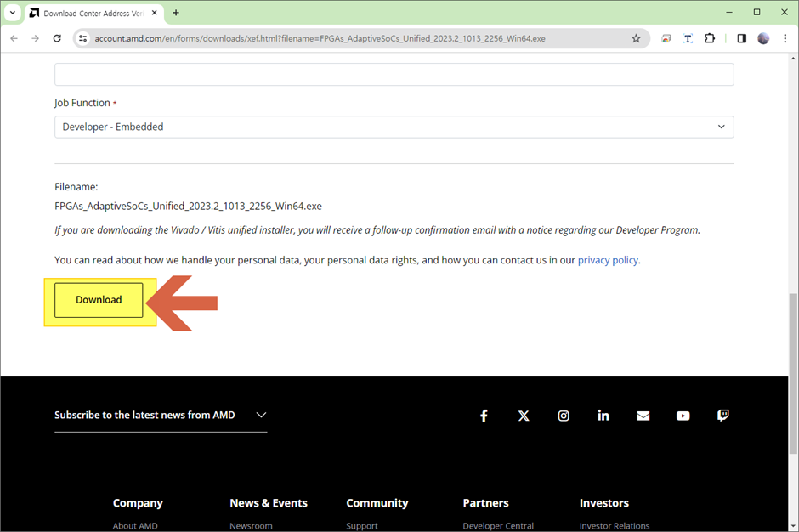Expand Subscribe to the latest news from AMD
Screen dimensions: 799x532
tap(161, 416)
